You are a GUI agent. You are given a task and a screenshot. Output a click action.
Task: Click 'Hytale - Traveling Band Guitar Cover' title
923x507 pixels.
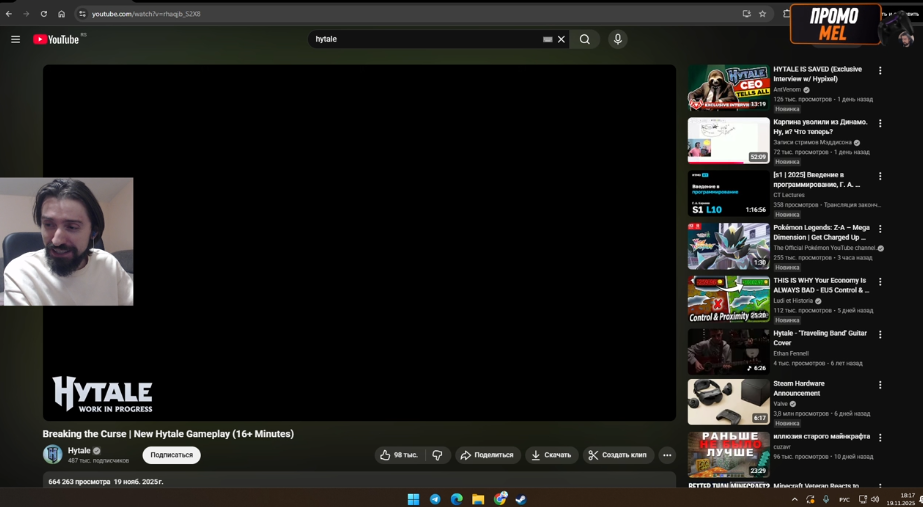point(820,337)
